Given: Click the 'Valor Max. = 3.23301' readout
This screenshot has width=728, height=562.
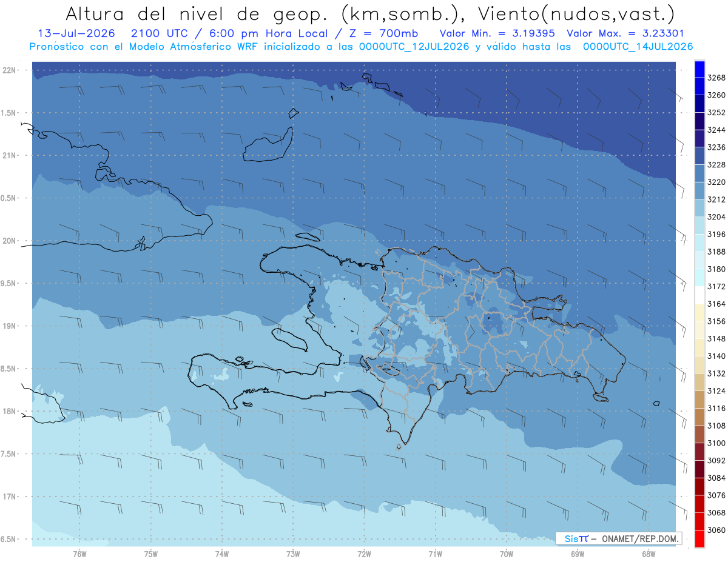Looking at the screenshot, I should click(x=625, y=33).
